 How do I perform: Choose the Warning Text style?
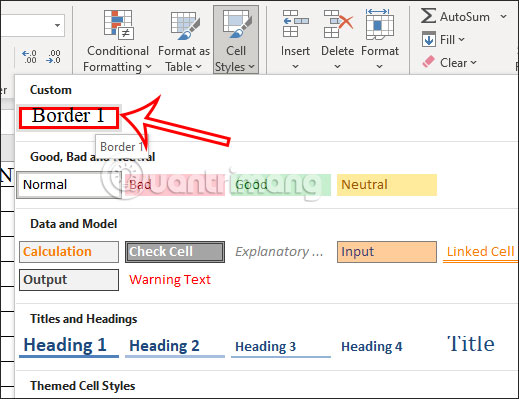(x=170, y=280)
